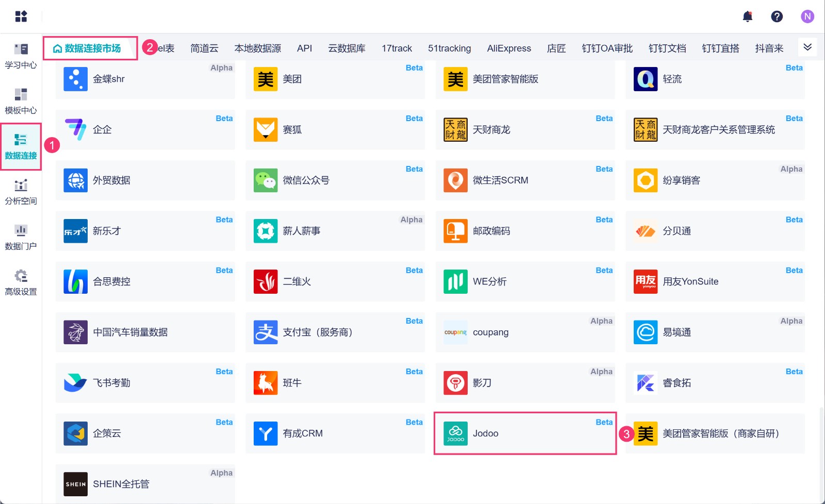Click the 影刀 connector icon

[456, 383]
